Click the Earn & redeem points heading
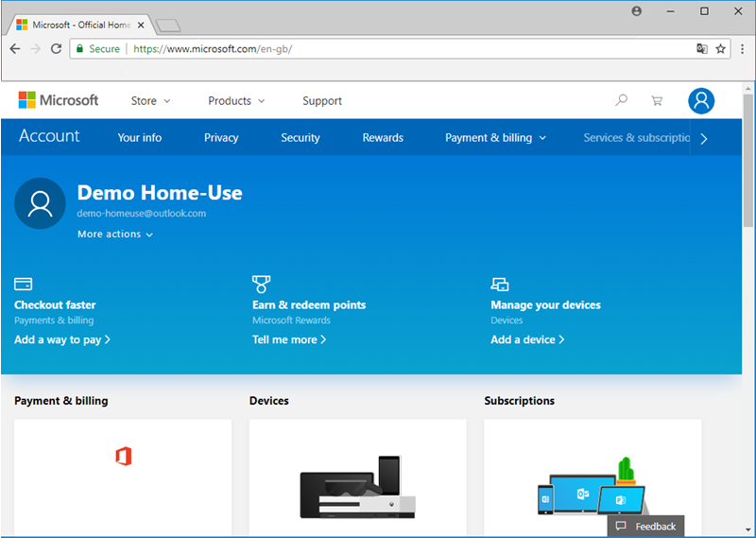This screenshot has width=756, height=538. pyautogui.click(x=309, y=305)
